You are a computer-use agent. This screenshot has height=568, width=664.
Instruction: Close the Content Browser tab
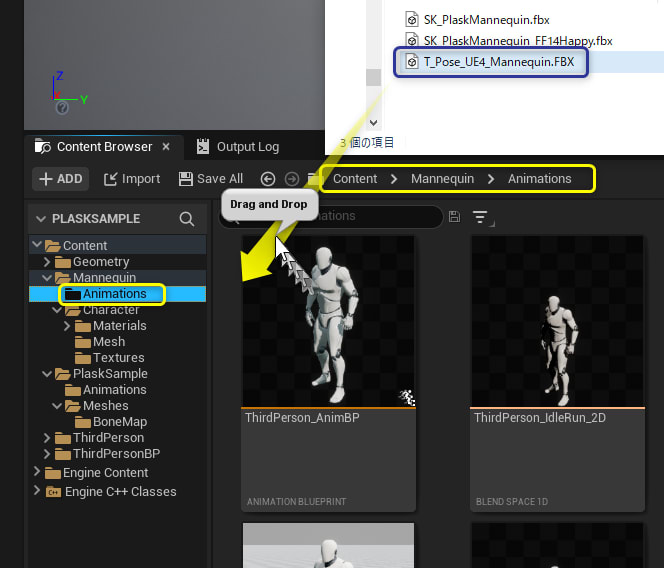(x=166, y=147)
